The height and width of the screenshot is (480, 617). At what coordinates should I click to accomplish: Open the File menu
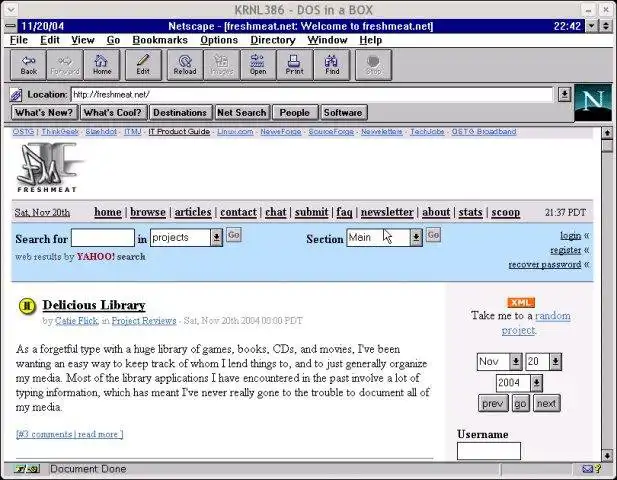(18, 40)
